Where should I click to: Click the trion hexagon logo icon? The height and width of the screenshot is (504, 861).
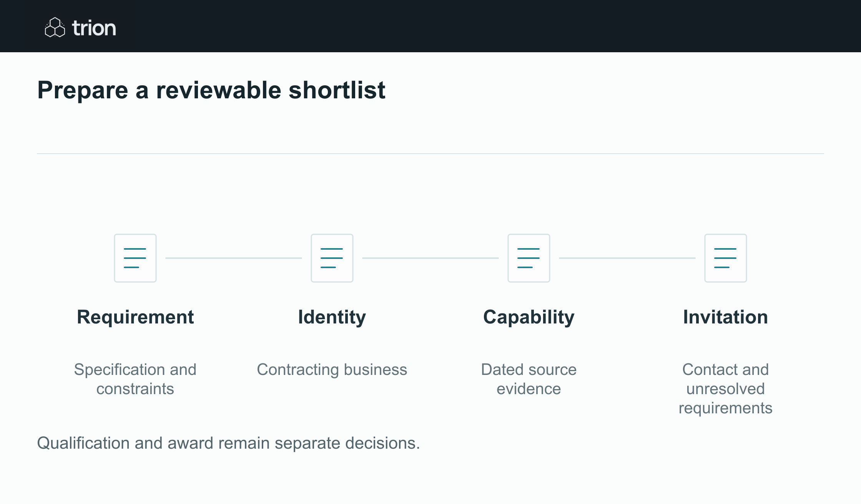(x=55, y=27)
